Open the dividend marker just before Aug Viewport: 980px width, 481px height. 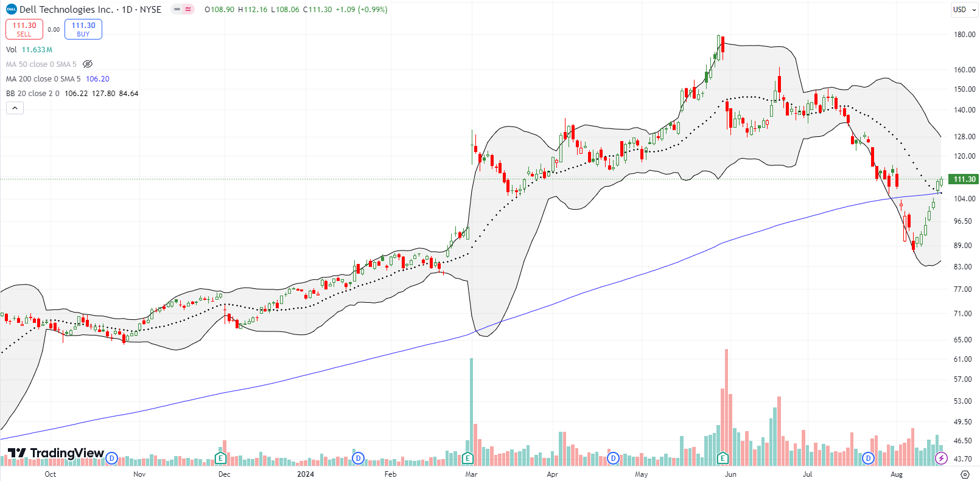868,458
